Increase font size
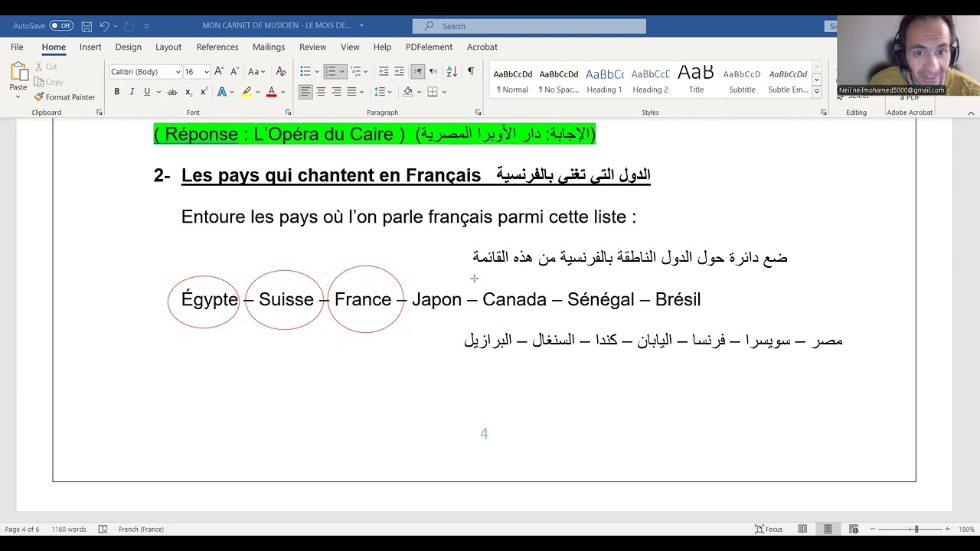The width and height of the screenshot is (980, 551). pyautogui.click(x=219, y=71)
